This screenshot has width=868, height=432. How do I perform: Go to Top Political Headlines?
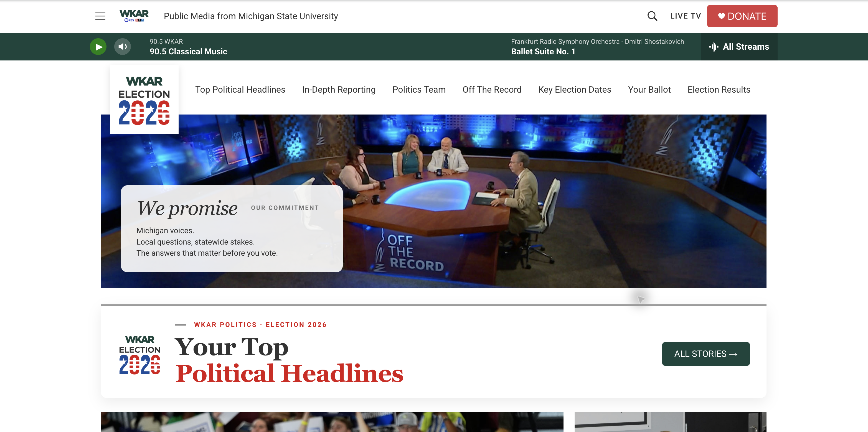point(240,90)
